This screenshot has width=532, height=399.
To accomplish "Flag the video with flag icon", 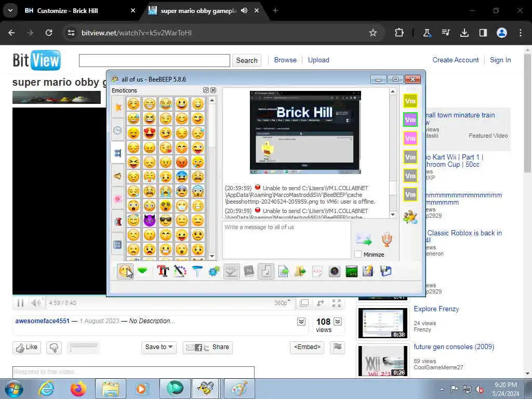I will click(338, 347).
